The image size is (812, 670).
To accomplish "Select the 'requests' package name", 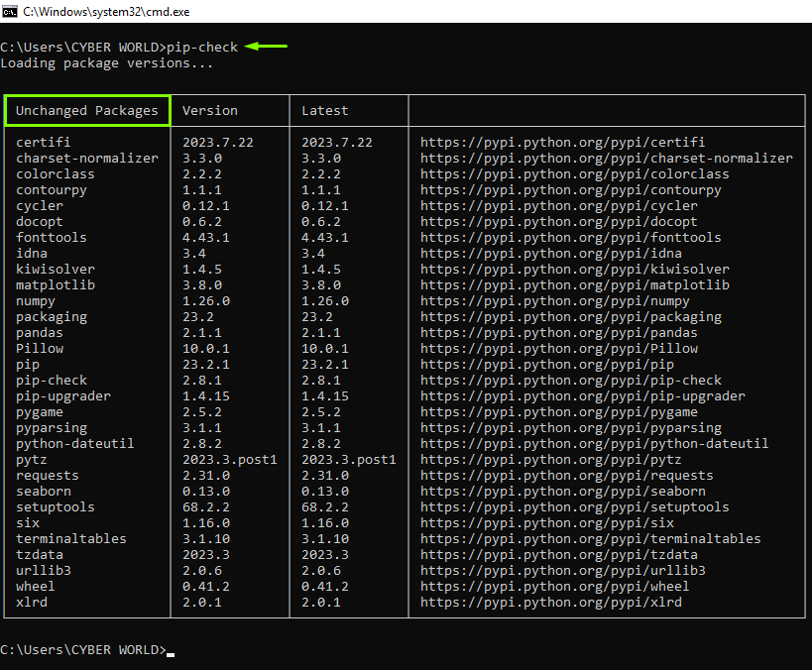I will click(48, 476).
